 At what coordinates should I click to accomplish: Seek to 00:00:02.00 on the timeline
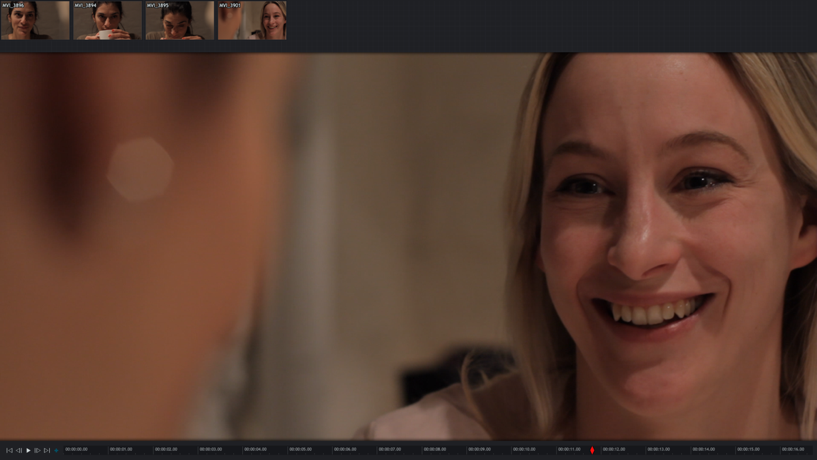coord(166,450)
